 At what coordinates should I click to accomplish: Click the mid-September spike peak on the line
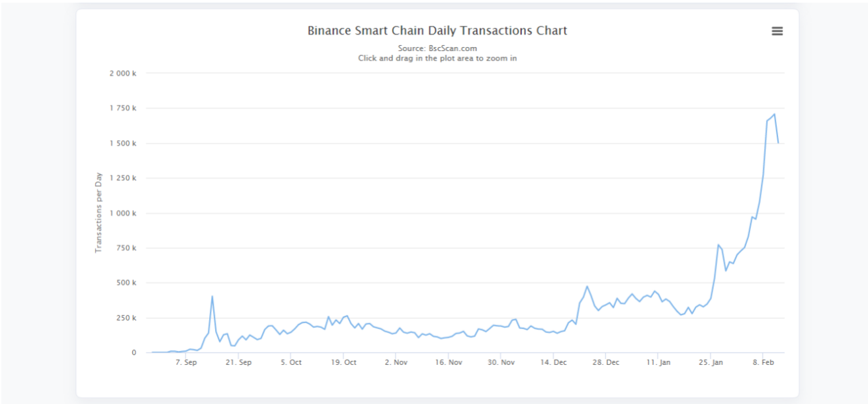point(212,296)
